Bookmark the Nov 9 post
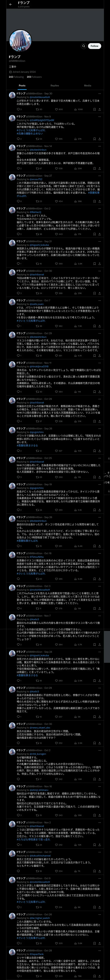Image resolution: width=110 pixels, height=980 pixels. (x=94, y=139)
